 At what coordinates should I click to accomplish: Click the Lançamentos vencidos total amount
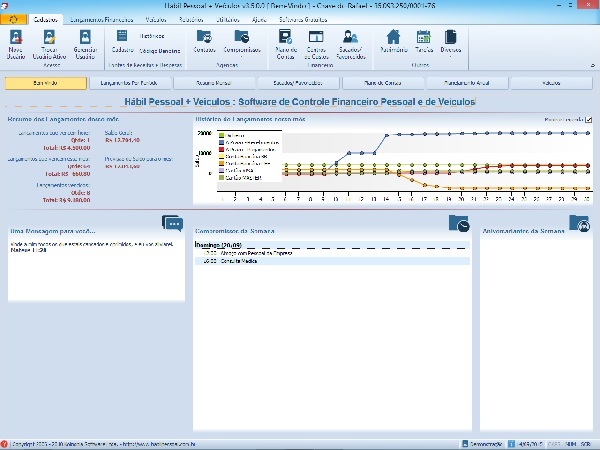click(x=66, y=200)
